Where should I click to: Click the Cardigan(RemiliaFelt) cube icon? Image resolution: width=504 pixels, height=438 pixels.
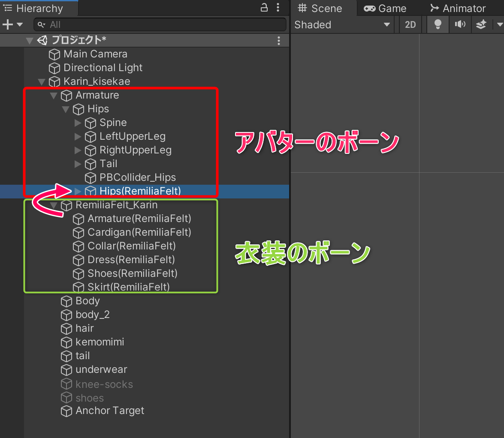click(78, 233)
